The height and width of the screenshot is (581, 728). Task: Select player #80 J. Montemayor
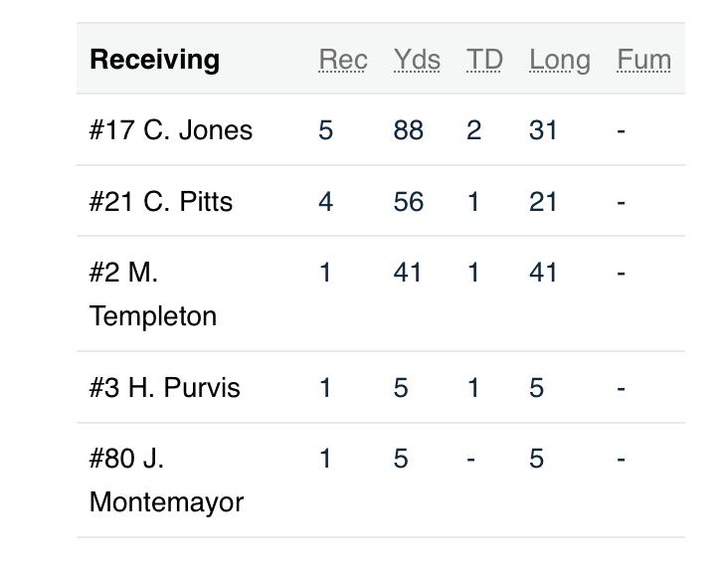point(166,481)
